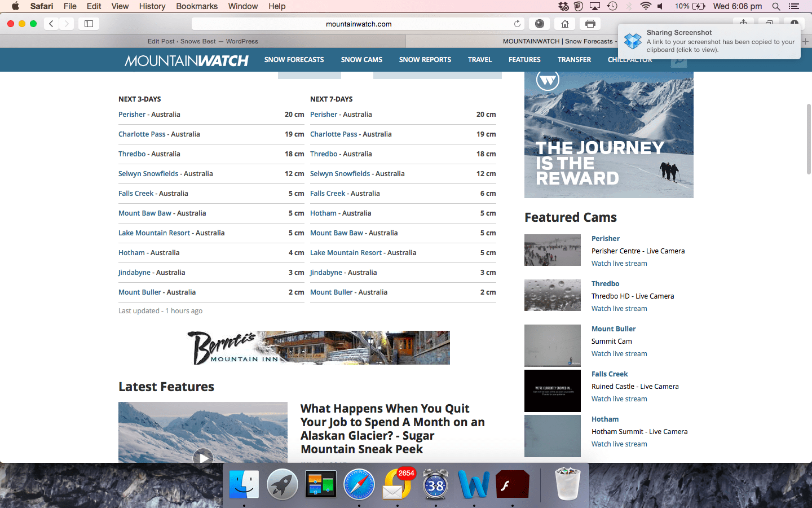Screen dimensions: 812x508
Task: Open the system monitor app in Dock
Action: 321,484
